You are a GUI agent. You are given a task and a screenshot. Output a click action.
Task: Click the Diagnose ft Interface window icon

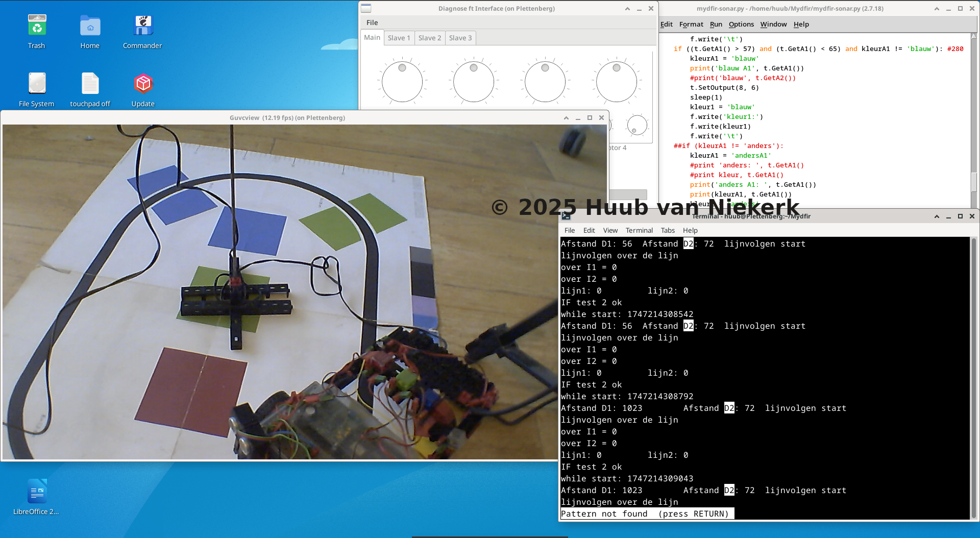366,9
